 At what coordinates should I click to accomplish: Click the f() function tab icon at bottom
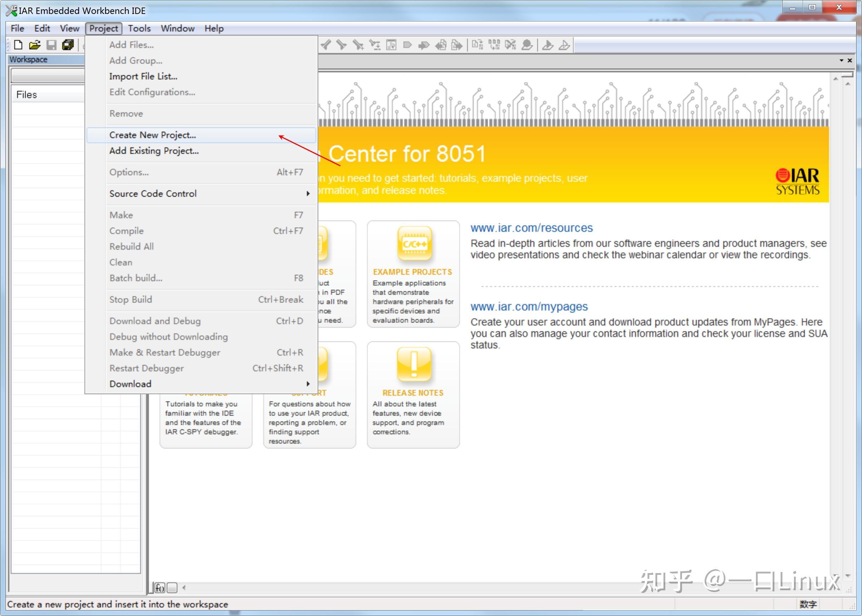[x=160, y=588]
